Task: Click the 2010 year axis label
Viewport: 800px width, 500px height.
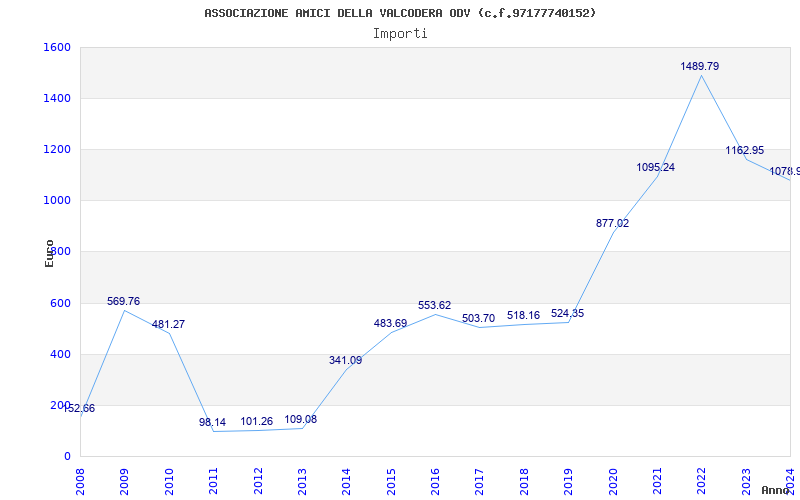Action: pyautogui.click(x=169, y=482)
